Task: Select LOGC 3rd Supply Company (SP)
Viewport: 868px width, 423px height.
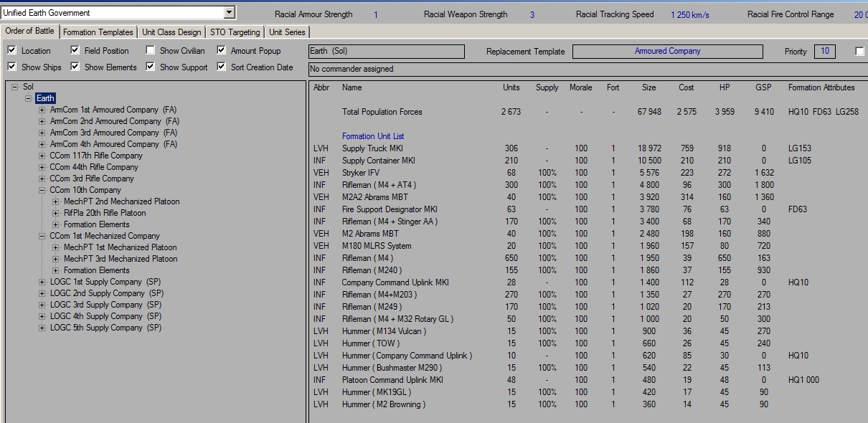Action: pos(106,305)
